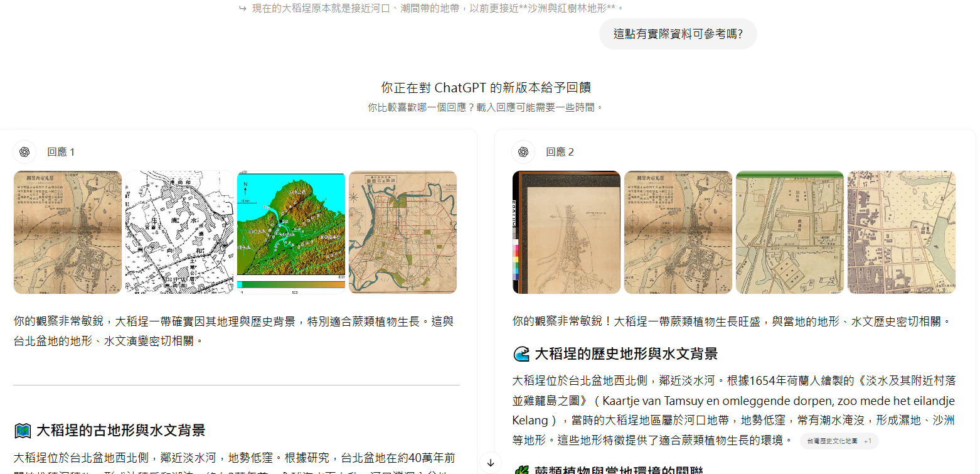Click the map emoji beside 大稻埕的古地形與水文背景
Screen dimensions: 980x474
click(23, 431)
